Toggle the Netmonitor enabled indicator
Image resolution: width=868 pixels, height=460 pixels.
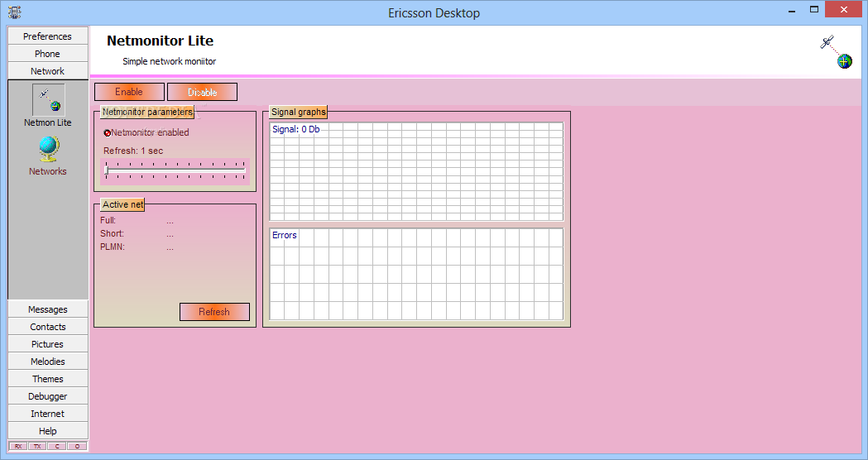click(108, 133)
